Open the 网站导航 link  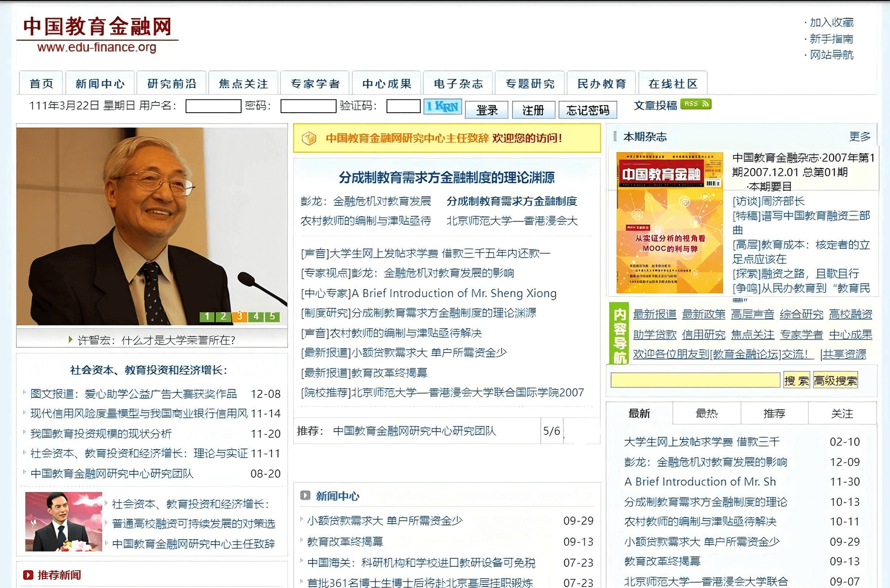pos(832,55)
